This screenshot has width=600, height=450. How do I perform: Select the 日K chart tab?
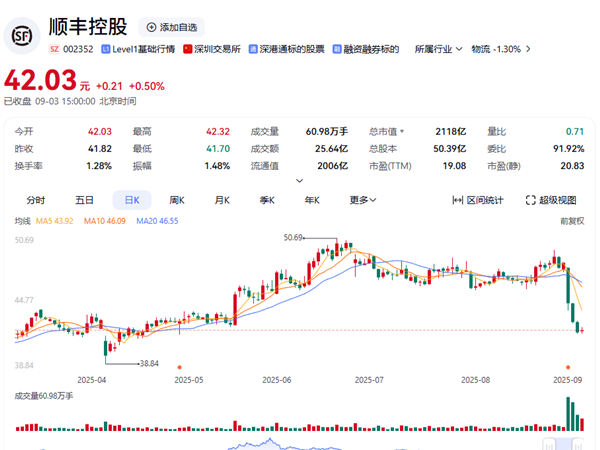click(132, 200)
